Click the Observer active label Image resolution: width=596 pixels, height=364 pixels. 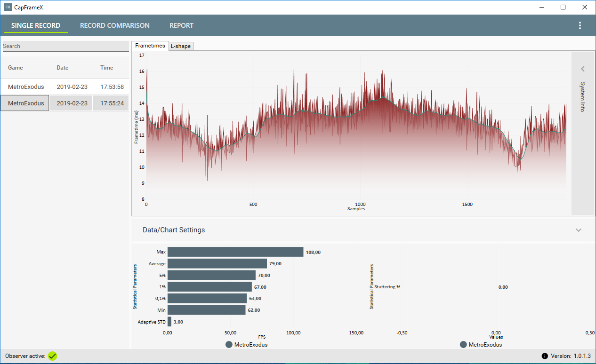25,356
